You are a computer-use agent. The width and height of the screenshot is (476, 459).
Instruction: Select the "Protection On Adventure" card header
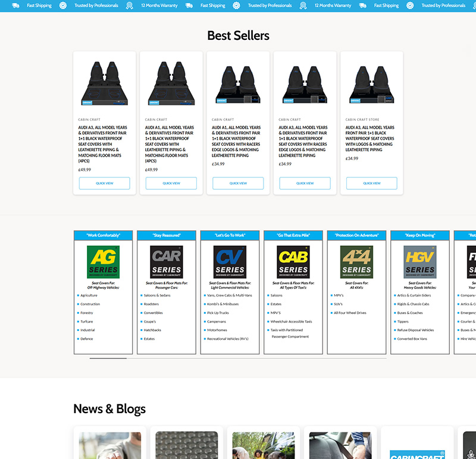coord(356,235)
